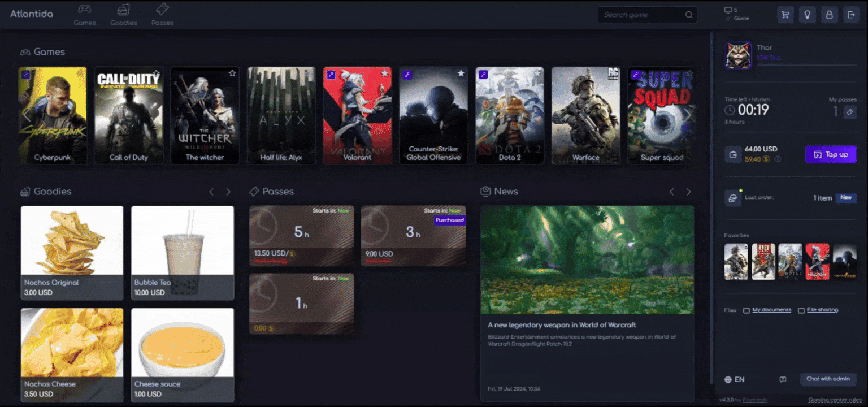Screen dimensions: 868x407
Task: Toggle favorite star on Dota 2
Action: pos(537,73)
